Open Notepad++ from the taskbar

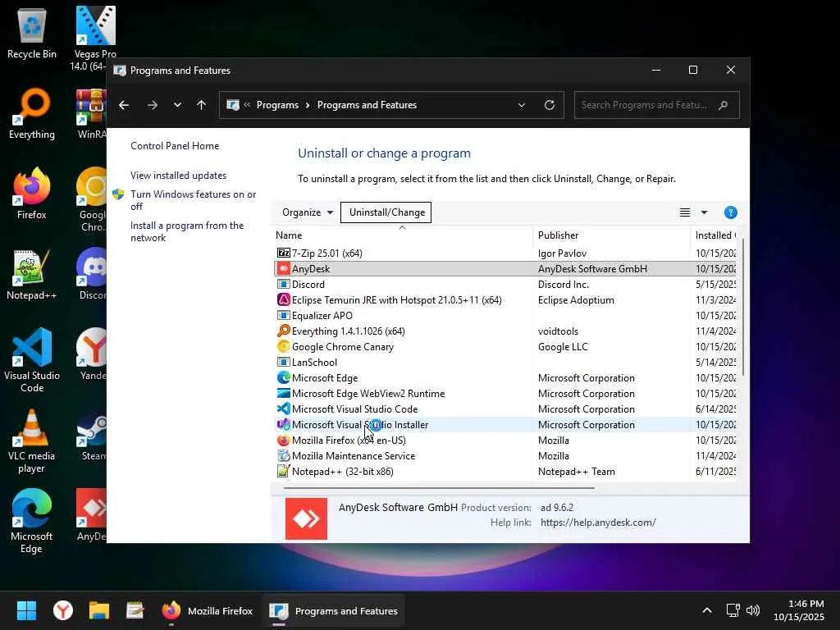point(135,610)
